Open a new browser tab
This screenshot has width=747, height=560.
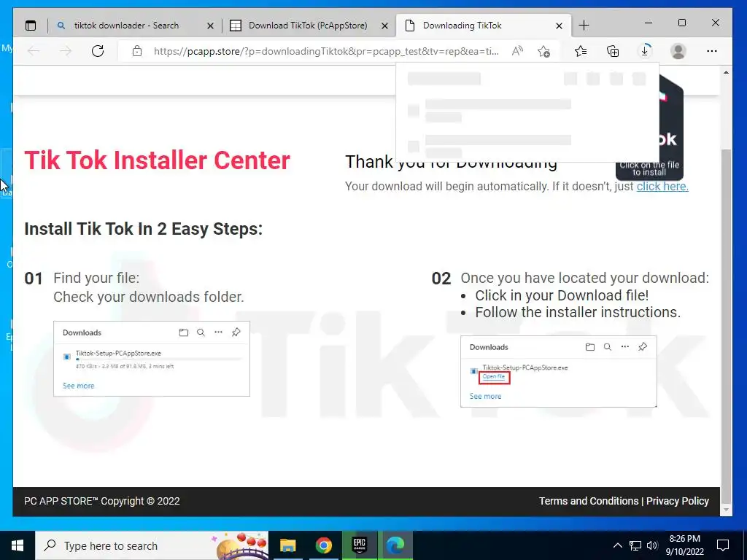584,26
